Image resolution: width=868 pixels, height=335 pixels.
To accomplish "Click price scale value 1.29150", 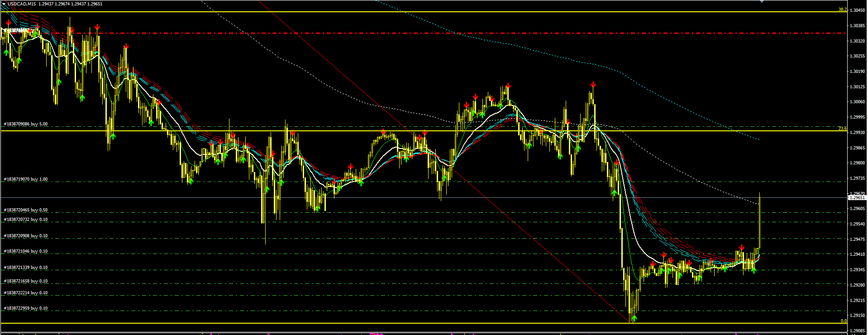I will click(x=858, y=316).
